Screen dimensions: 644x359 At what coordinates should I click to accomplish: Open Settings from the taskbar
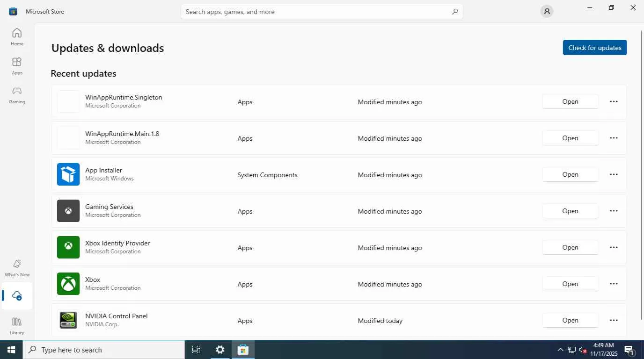tap(220, 350)
